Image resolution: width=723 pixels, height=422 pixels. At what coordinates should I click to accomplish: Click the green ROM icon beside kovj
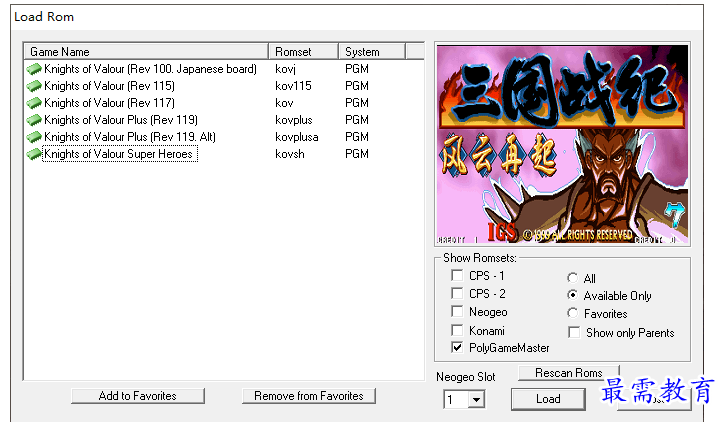[x=34, y=69]
